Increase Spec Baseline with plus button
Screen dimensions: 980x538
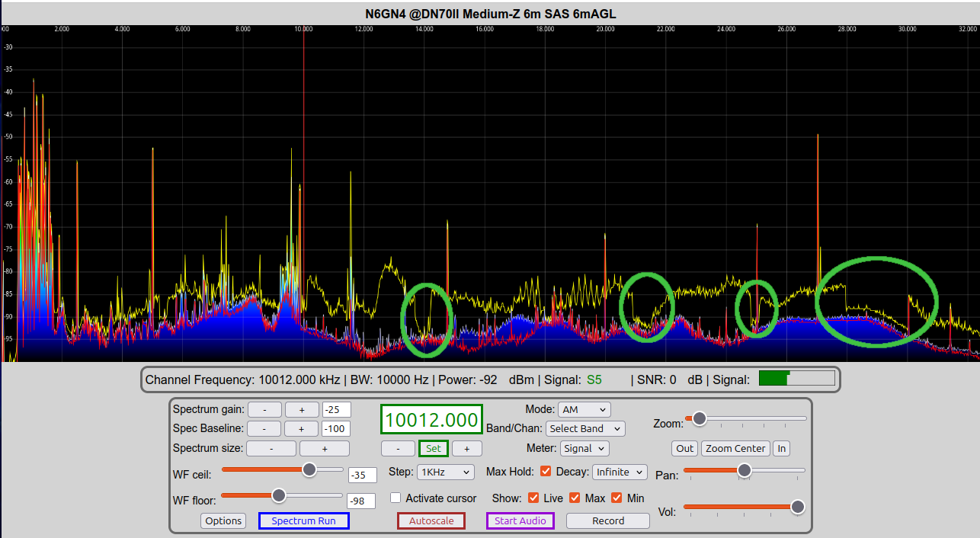click(301, 429)
